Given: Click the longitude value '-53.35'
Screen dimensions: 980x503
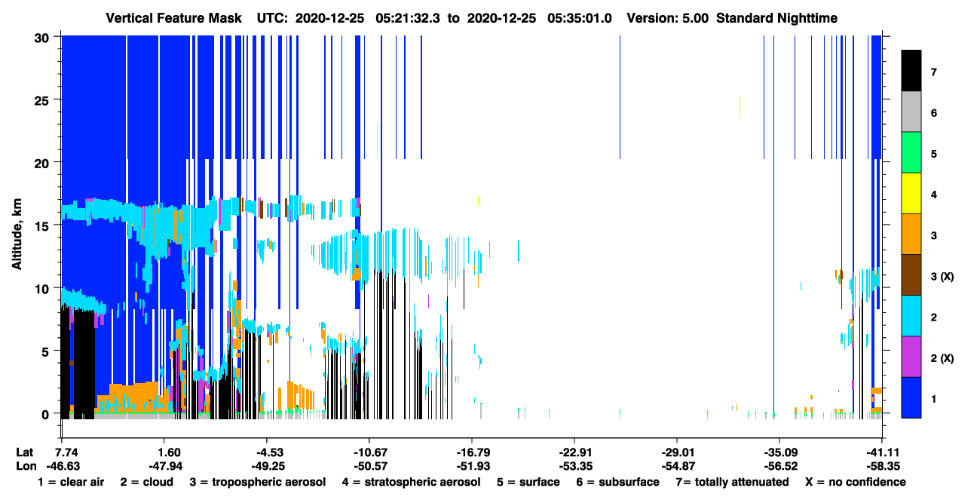Looking at the screenshot, I should (x=574, y=466).
